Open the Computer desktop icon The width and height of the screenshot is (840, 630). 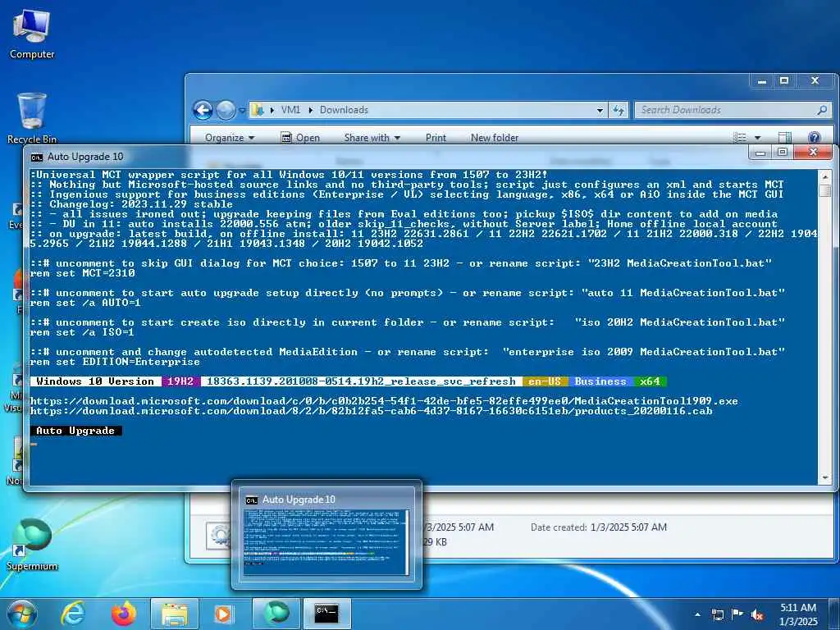[x=32, y=34]
